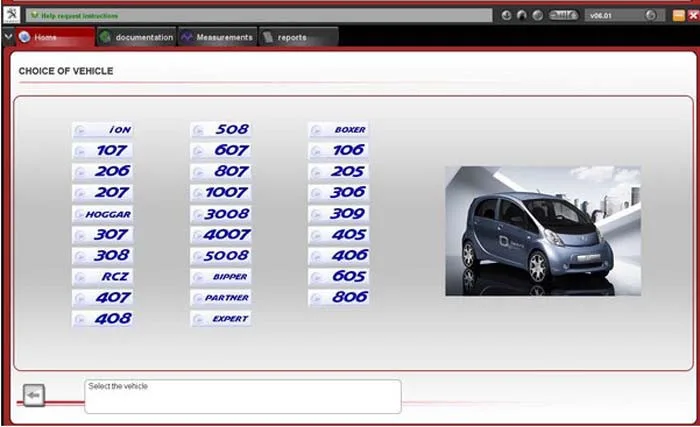This screenshot has height=427, width=700.
Task: Click the second round top-bar icon before v06.01
Action: tap(521, 15)
